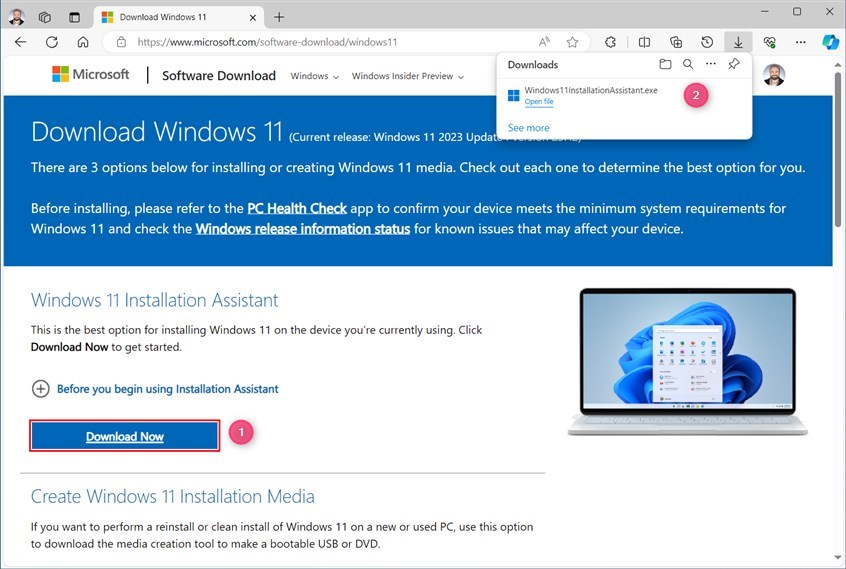Open the Software Download link
Image resolution: width=846 pixels, height=569 pixels.
point(219,76)
